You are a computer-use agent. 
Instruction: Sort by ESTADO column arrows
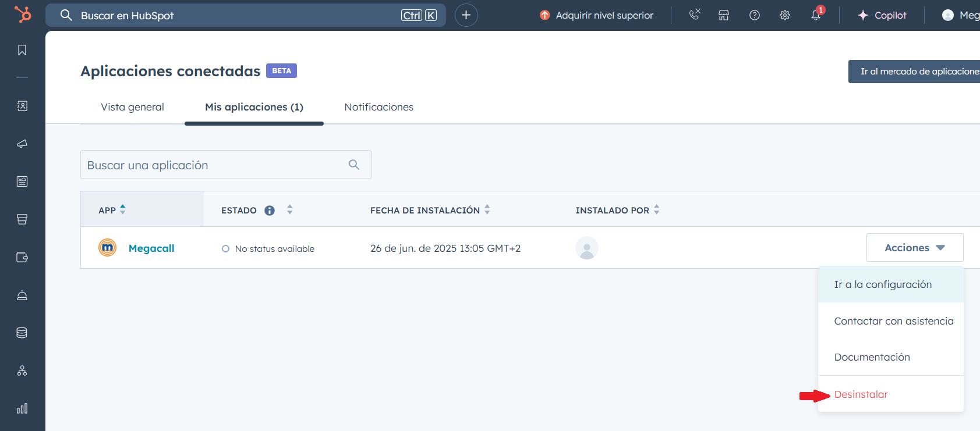[290, 210]
